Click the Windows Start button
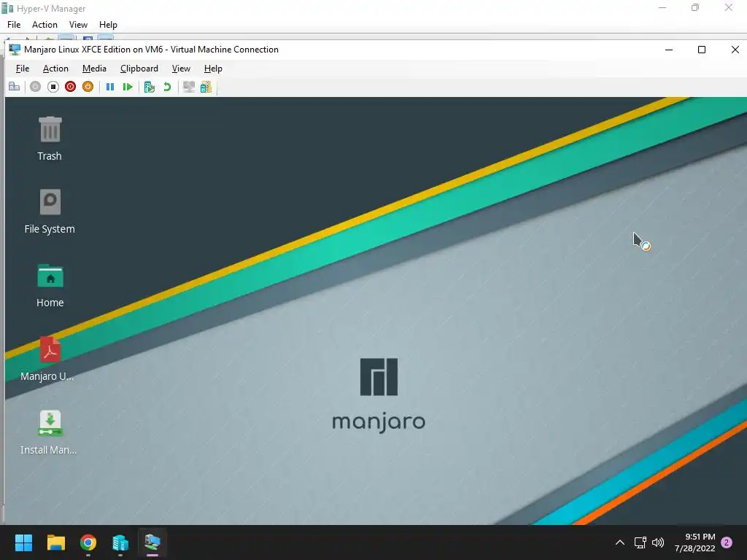Screen dimensions: 747x560 [x=23, y=542]
